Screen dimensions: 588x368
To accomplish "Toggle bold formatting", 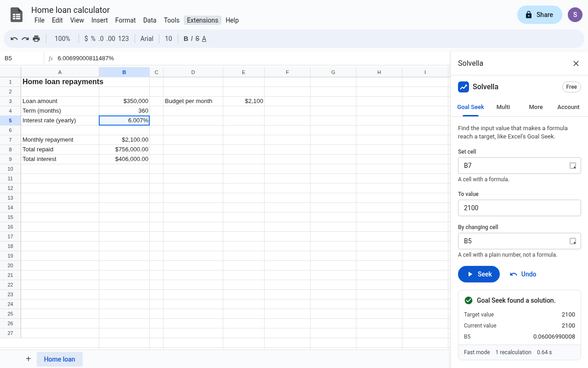I will (x=186, y=39).
